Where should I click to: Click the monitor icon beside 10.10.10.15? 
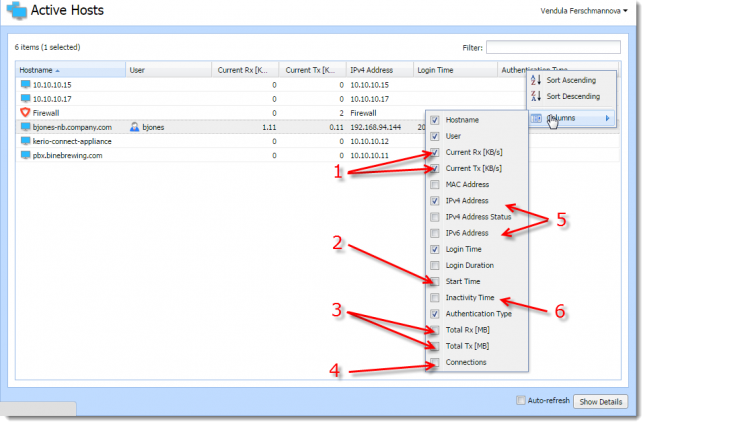25,85
